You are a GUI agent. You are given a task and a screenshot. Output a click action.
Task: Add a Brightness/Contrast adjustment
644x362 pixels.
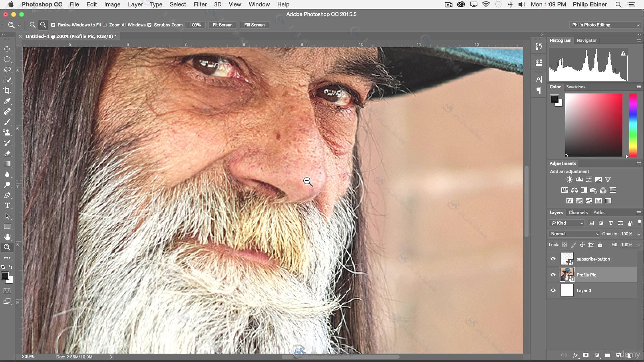tap(569, 180)
